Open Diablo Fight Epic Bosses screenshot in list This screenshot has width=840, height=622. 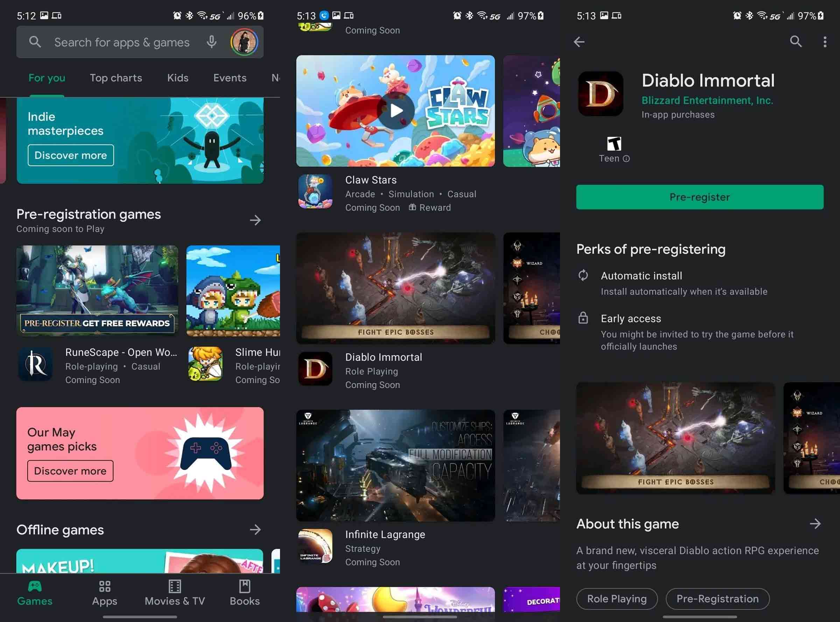point(396,288)
